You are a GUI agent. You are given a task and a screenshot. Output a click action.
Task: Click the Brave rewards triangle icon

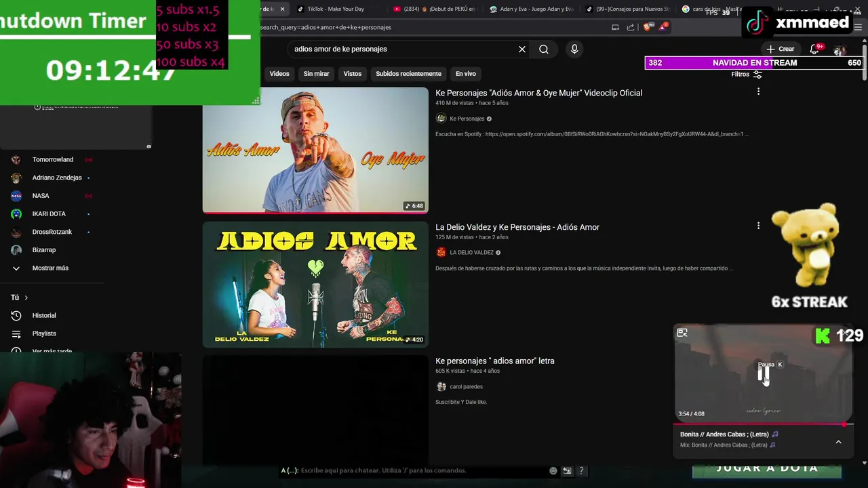pyautogui.click(x=663, y=27)
